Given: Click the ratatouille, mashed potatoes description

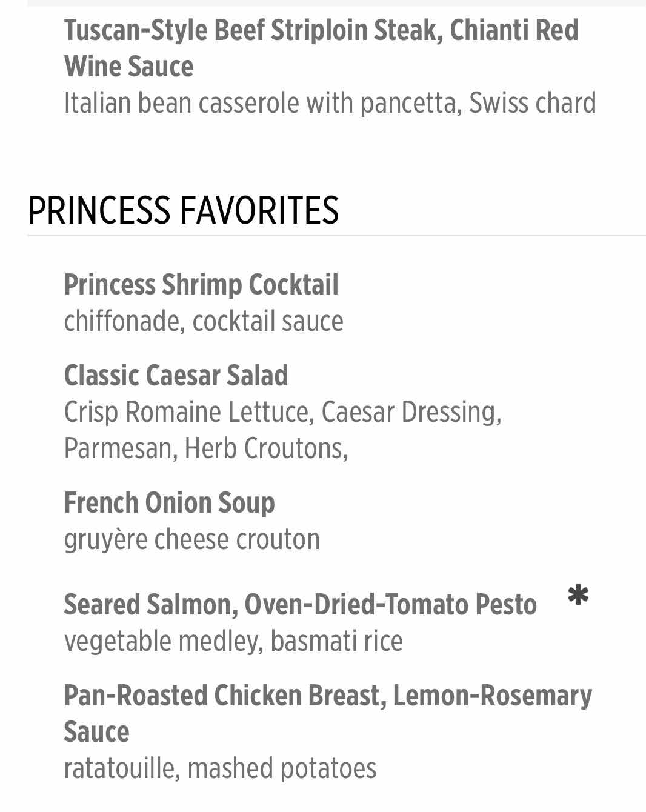Looking at the screenshot, I should pos(220,768).
